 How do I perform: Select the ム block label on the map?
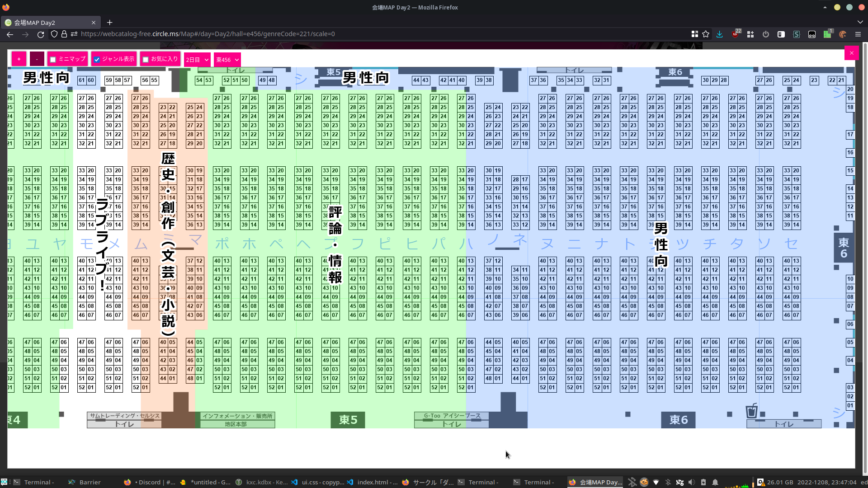[141, 244]
